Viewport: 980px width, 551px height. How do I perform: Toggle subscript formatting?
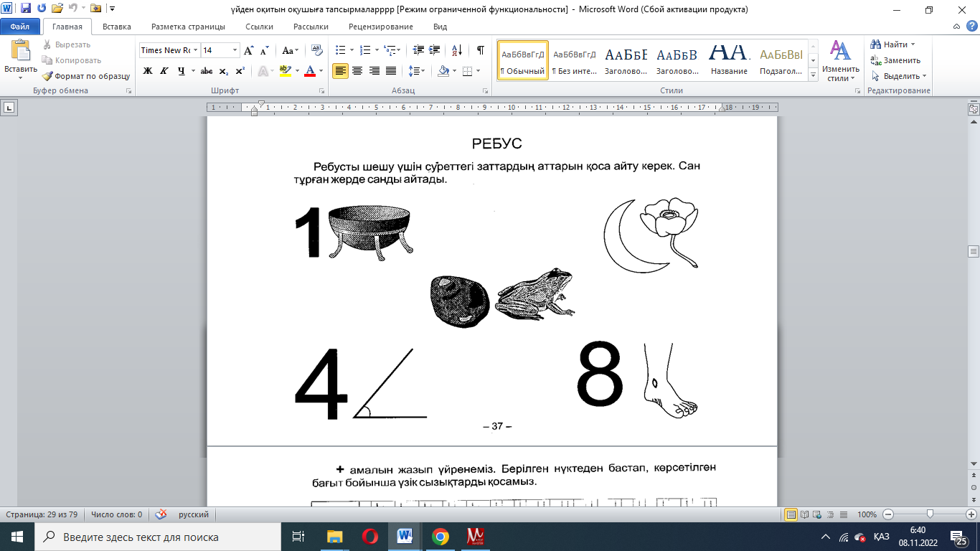pos(224,71)
